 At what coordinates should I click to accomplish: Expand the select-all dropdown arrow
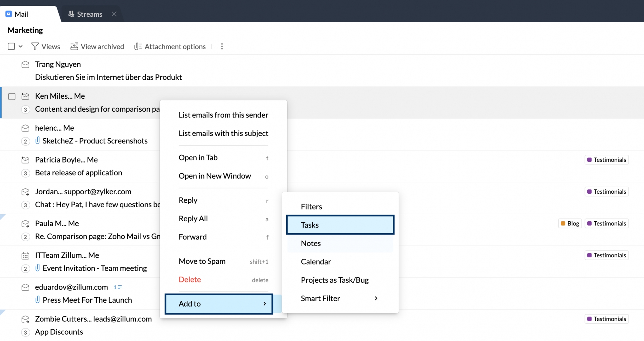coord(21,47)
